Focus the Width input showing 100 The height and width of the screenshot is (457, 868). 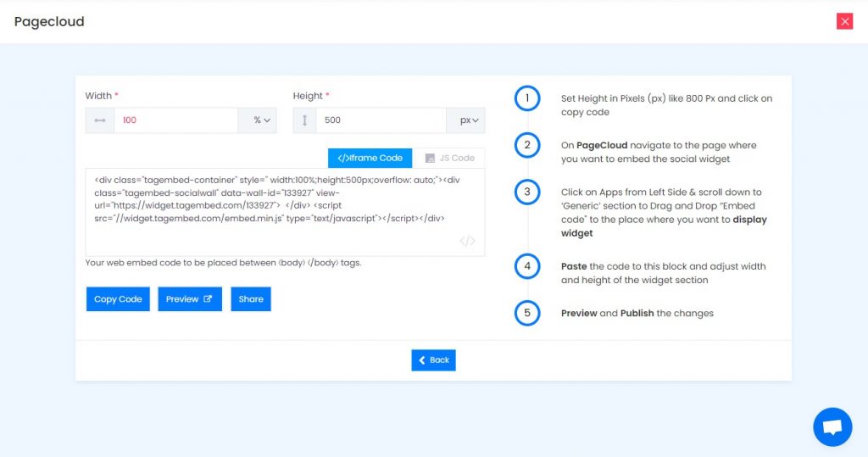[x=176, y=120]
